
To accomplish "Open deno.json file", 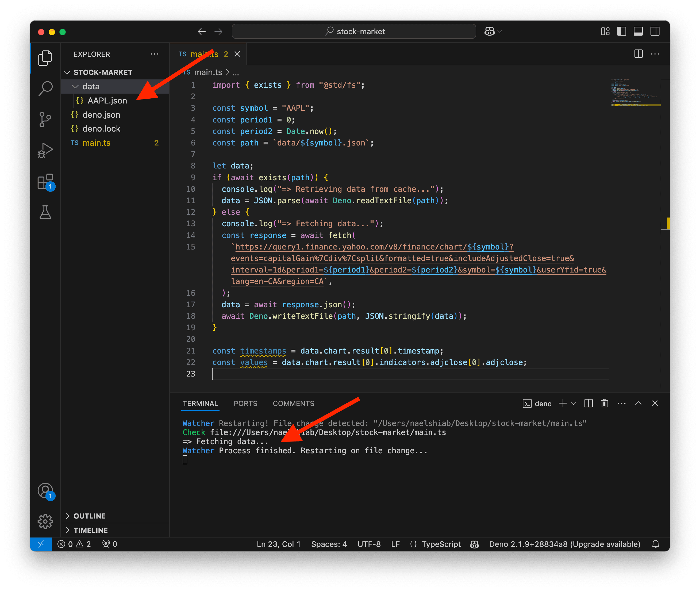I will [115, 114].
